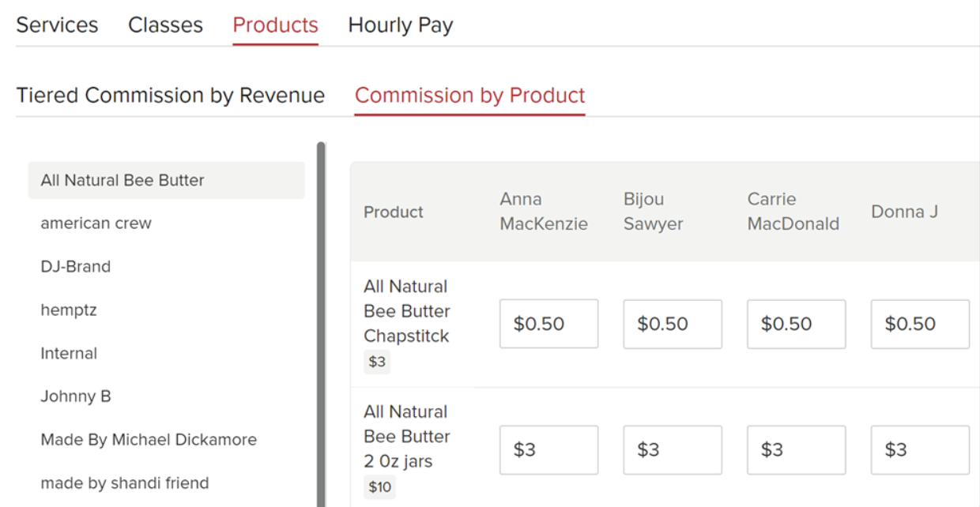Select the Products tab
Screen dimensions: 980x507
(275, 25)
